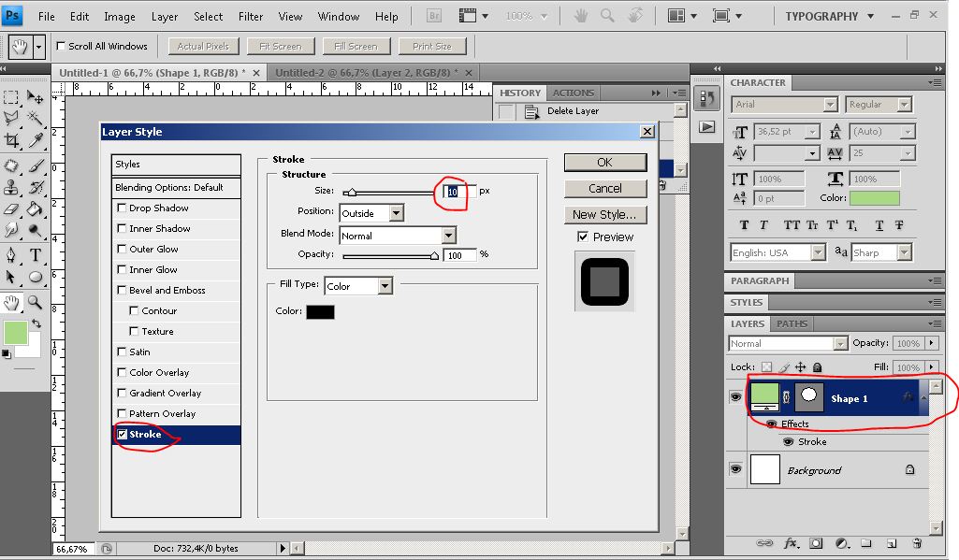Screen dimensions: 959x560
Task: Swap foreground and background colors
Action: point(36,323)
